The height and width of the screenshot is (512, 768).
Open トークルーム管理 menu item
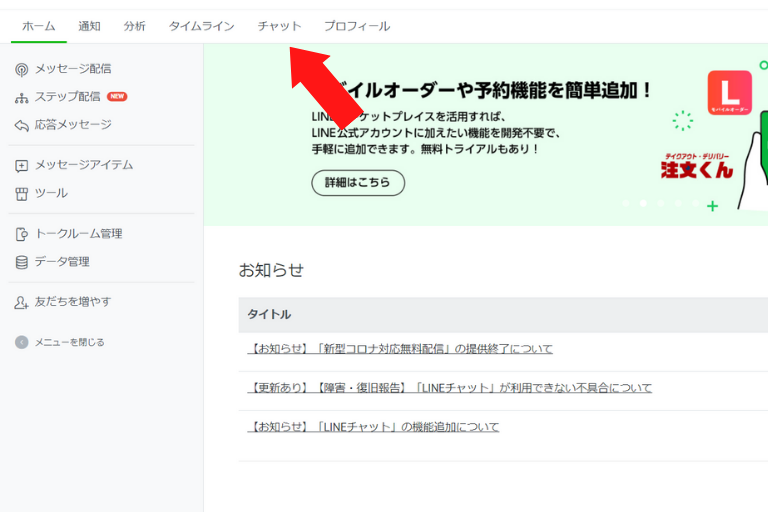(x=78, y=234)
